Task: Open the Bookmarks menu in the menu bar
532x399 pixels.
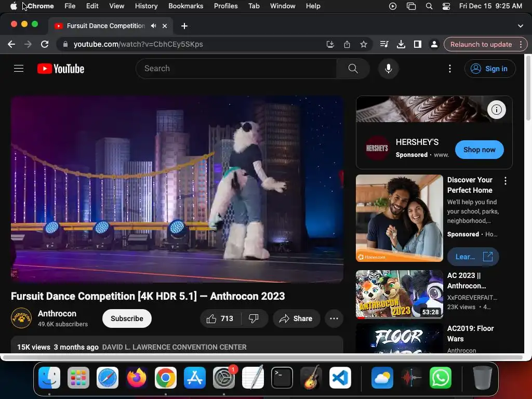Action: tap(185, 6)
